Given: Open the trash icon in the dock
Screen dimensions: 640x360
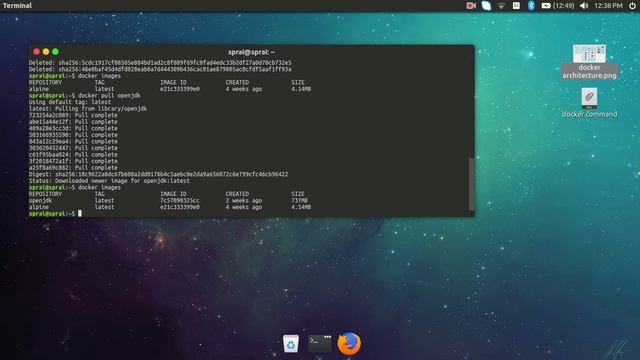Looking at the screenshot, I should pos(291,344).
